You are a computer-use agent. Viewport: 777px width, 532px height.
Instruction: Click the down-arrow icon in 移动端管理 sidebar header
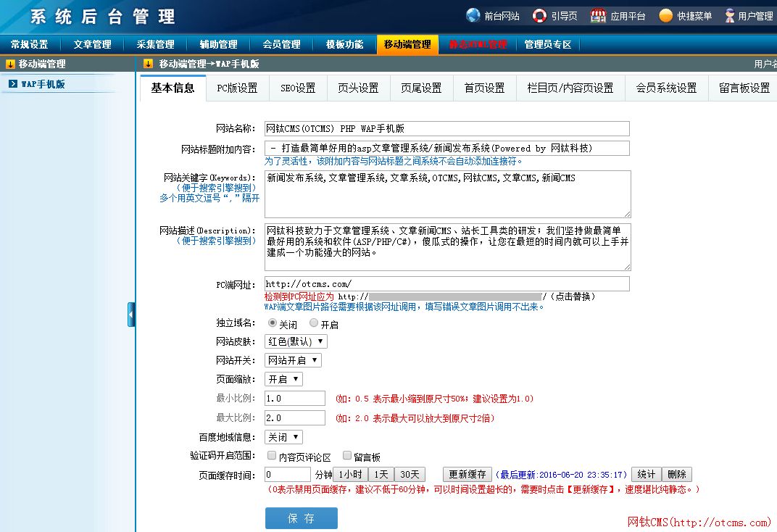[10, 64]
